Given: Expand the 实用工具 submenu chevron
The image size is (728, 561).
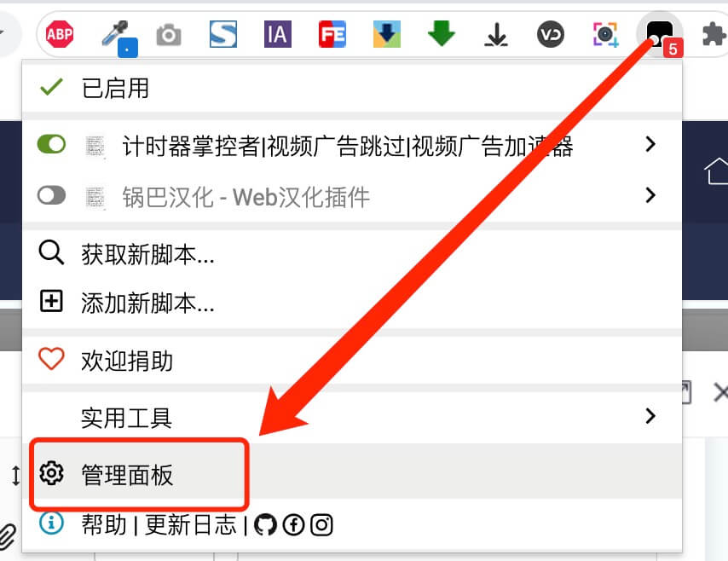Looking at the screenshot, I should coord(650,417).
